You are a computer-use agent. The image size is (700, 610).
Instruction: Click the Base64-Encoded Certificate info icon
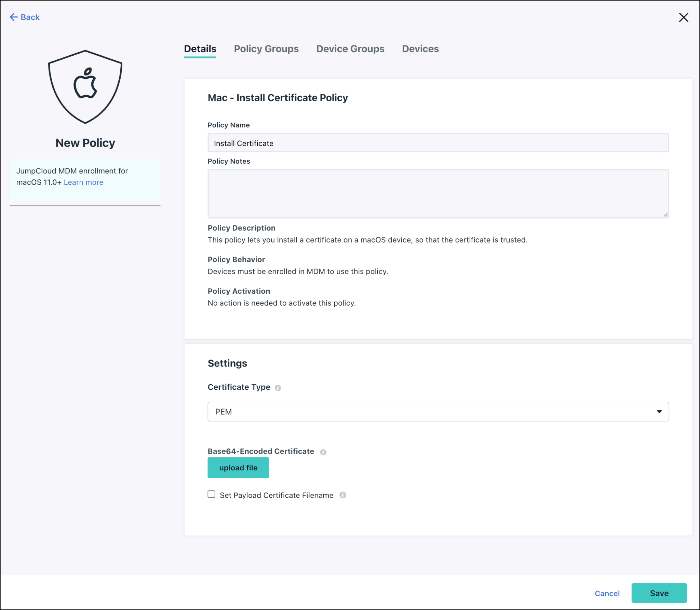(323, 452)
